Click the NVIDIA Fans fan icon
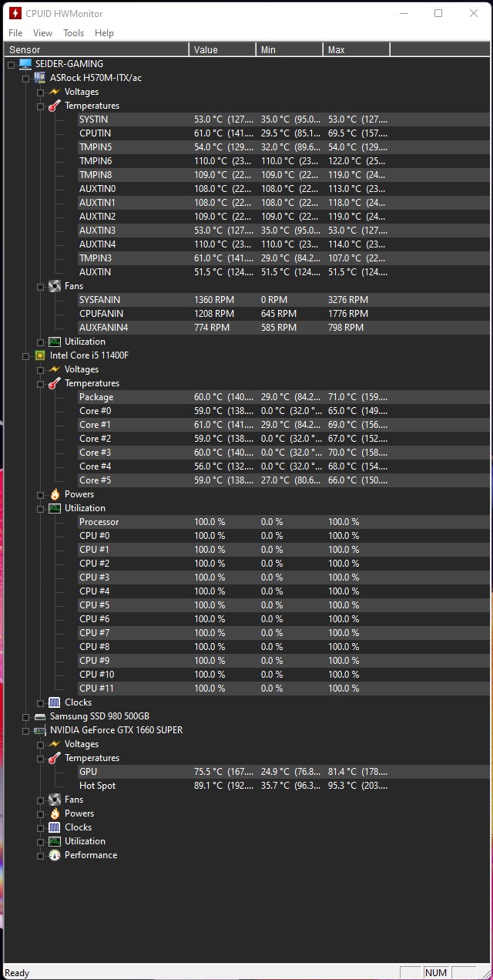 (55, 800)
